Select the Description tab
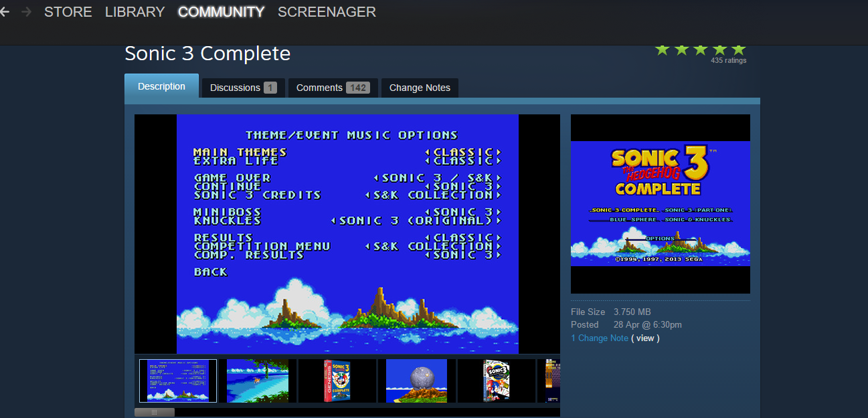 pyautogui.click(x=161, y=86)
